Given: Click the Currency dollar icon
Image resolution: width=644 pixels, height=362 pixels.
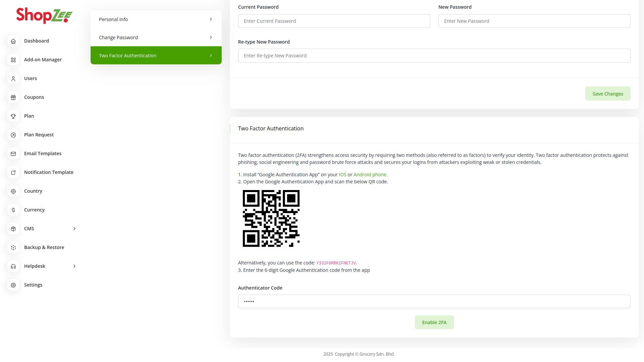Looking at the screenshot, I should (13, 210).
